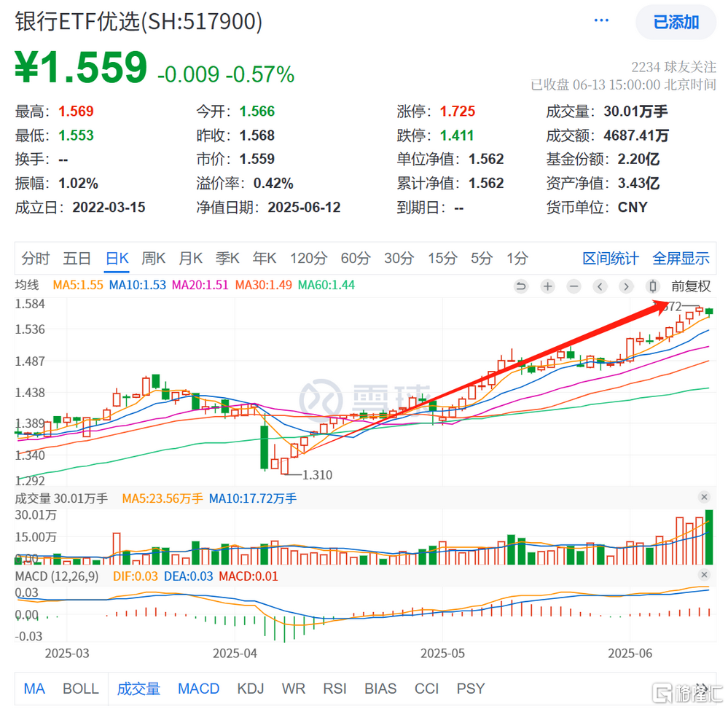Click the 净值日期 2025-06-12 value
728x709 pixels.
(304, 207)
